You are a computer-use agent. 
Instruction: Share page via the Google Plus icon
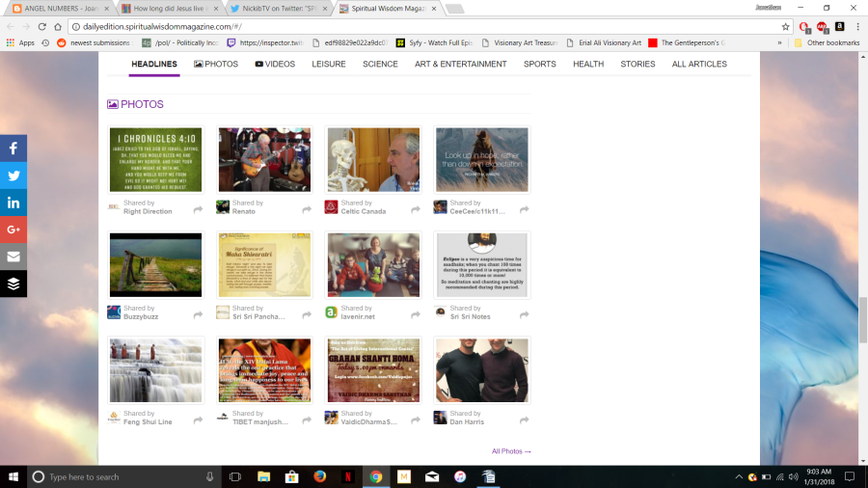[14, 230]
